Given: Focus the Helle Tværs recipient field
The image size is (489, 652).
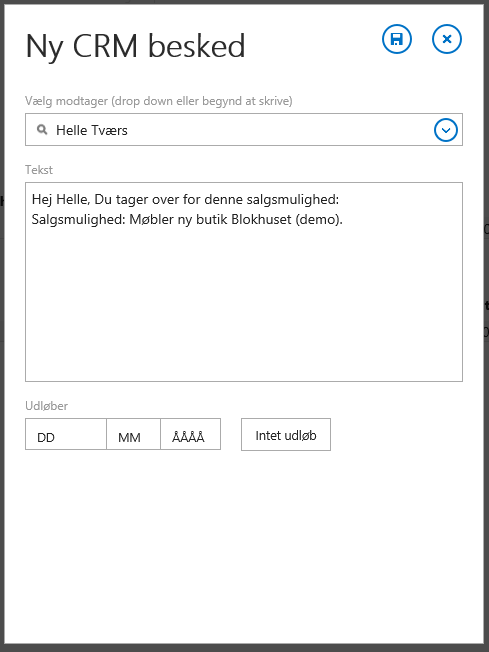Looking at the screenshot, I should coord(244,130).
